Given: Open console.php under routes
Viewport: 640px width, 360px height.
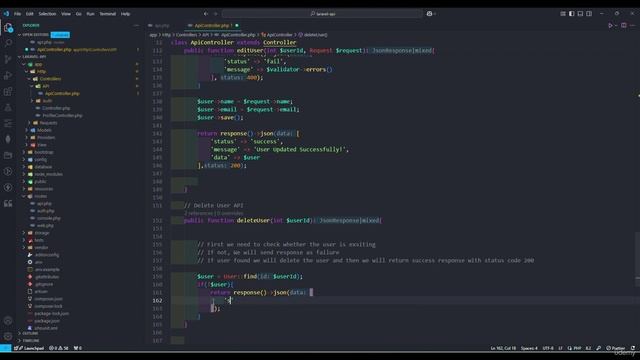Looking at the screenshot, I should 48,218.
